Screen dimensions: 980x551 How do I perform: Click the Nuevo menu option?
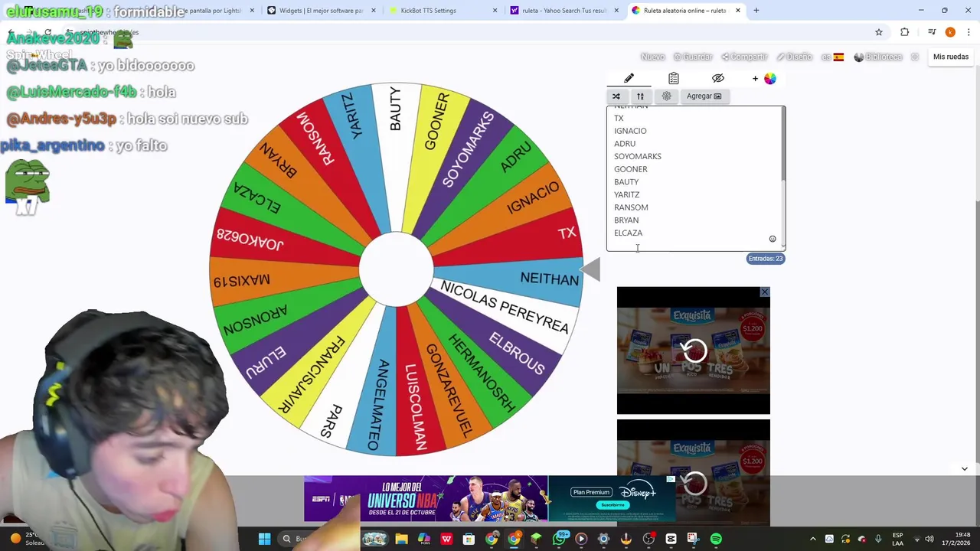[652, 57]
